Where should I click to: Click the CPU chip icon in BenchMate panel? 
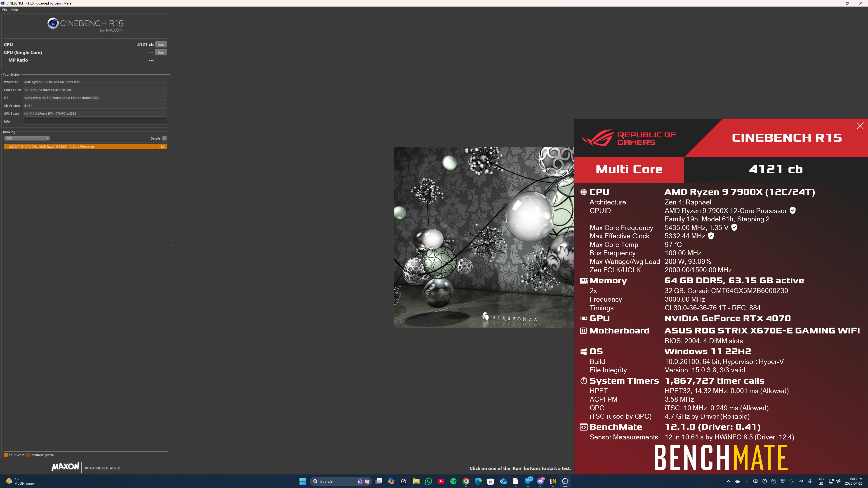pos(584,192)
